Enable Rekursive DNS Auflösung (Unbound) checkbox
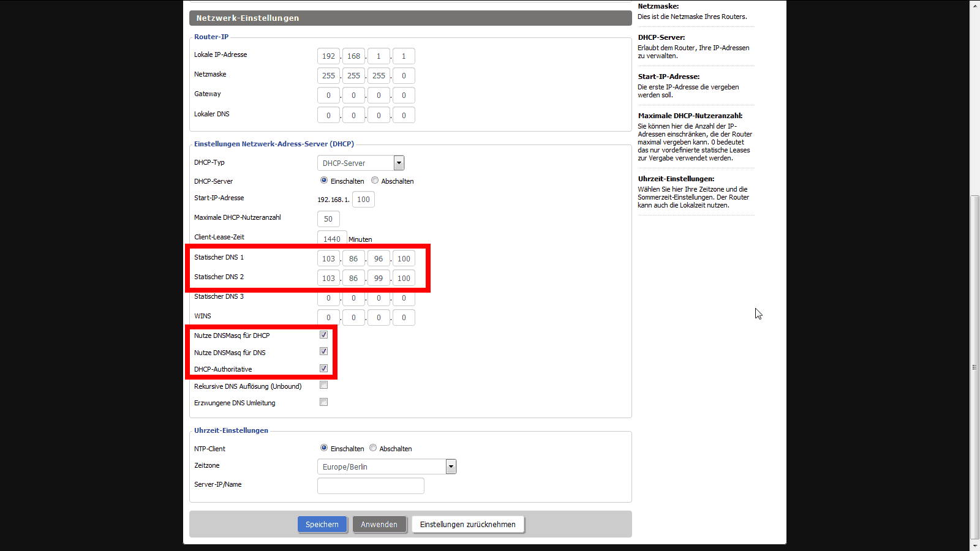Viewport: 980px width, 551px height. (323, 385)
